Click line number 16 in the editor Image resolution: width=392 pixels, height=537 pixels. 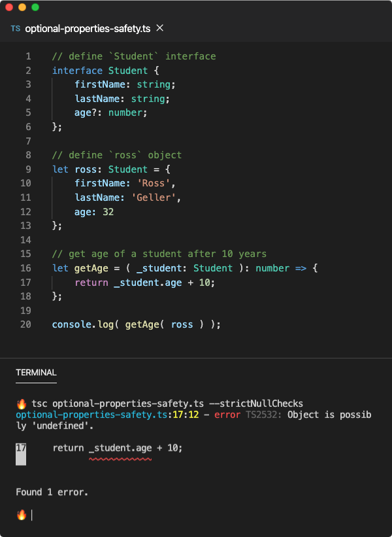(x=25, y=268)
